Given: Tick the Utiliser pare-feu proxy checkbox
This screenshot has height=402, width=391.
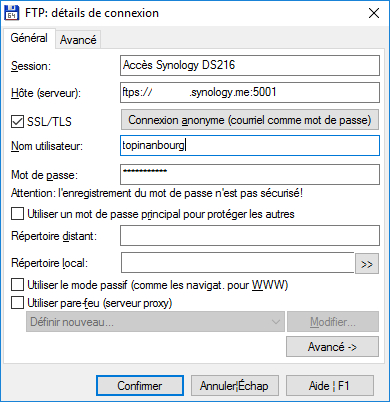Looking at the screenshot, I should point(17,303).
